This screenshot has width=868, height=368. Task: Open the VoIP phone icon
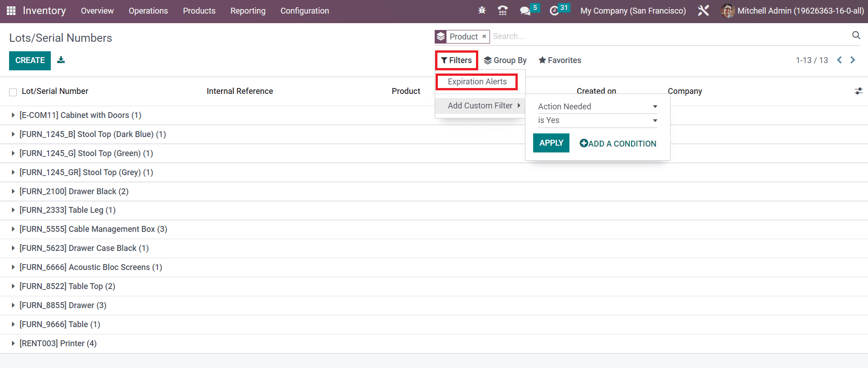[502, 10]
